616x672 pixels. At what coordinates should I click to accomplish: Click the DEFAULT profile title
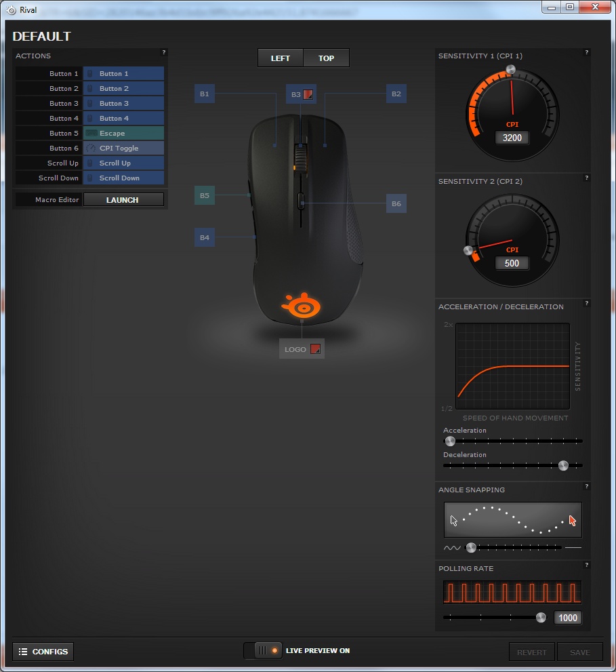(41, 37)
